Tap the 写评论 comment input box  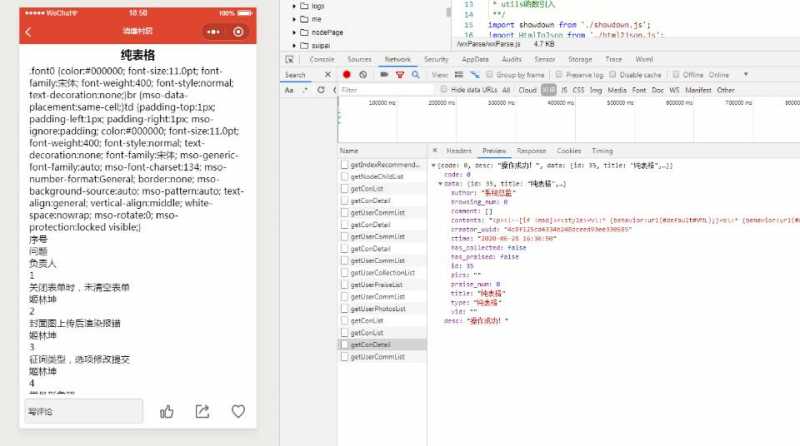84,411
